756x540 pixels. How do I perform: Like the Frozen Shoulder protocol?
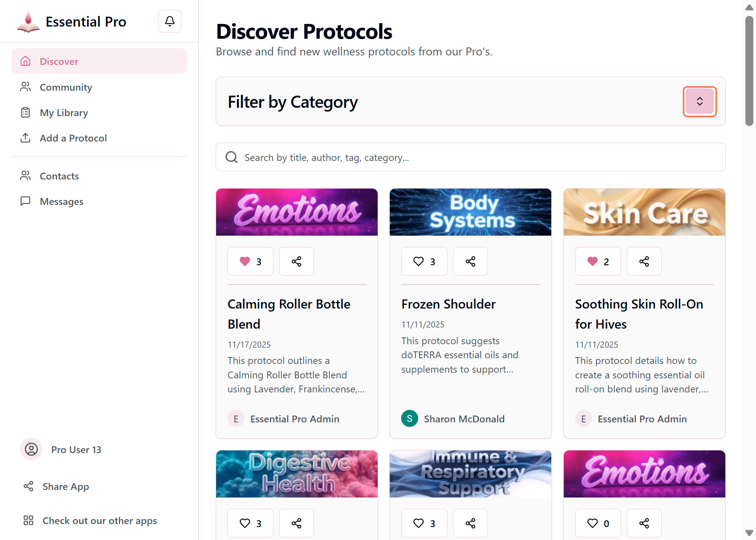(x=424, y=261)
